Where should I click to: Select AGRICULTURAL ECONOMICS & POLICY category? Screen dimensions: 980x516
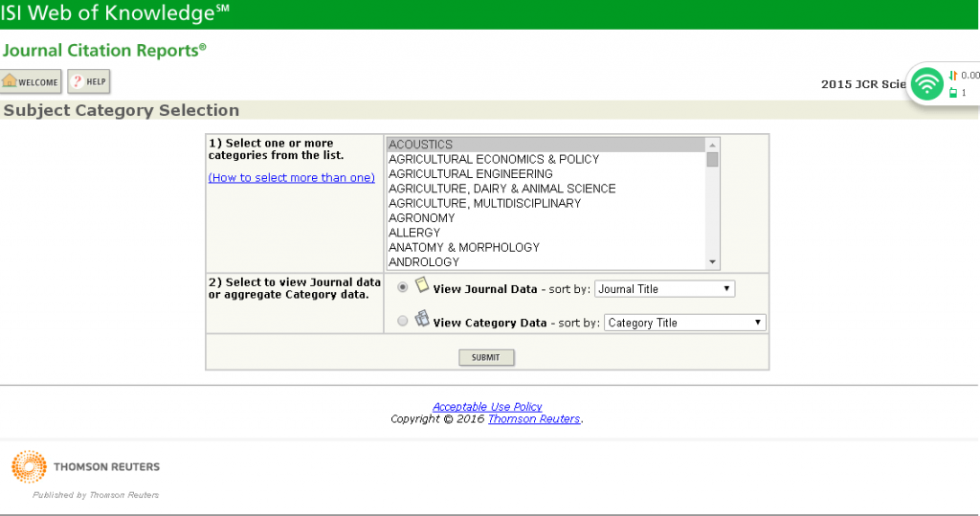click(x=546, y=160)
